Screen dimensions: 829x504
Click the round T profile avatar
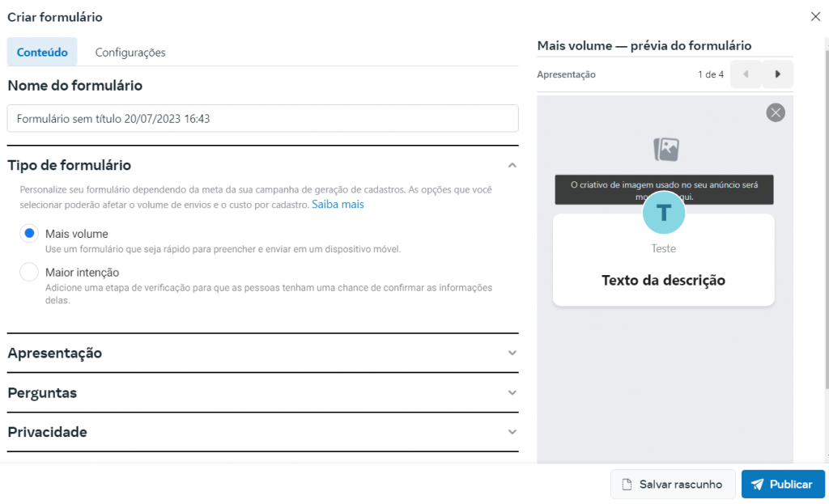pyautogui.click(x=664, y=213)
